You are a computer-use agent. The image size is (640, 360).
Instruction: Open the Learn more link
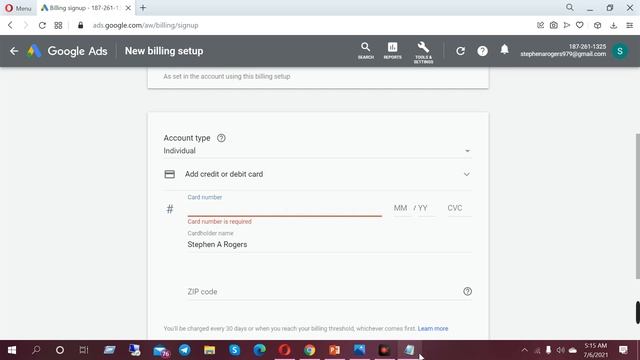click(433, 329)
